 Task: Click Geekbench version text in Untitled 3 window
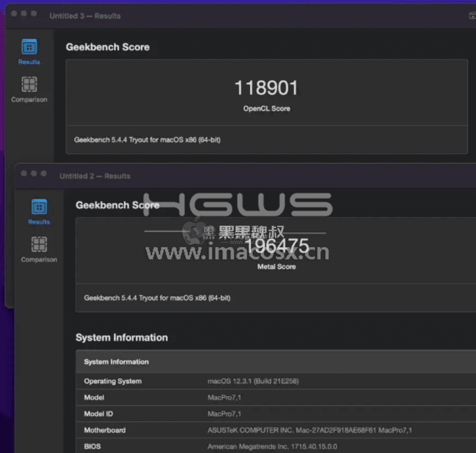[147, 140]
